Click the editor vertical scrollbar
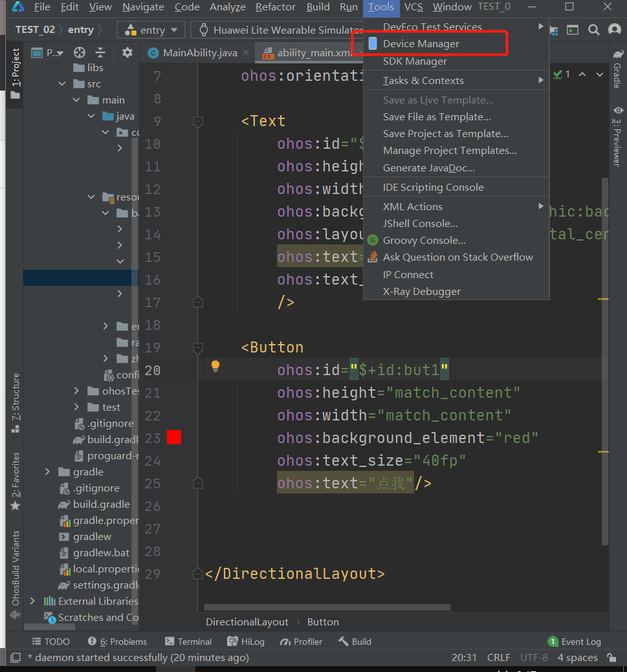The image size is (627, 672). tap(605, 362)
